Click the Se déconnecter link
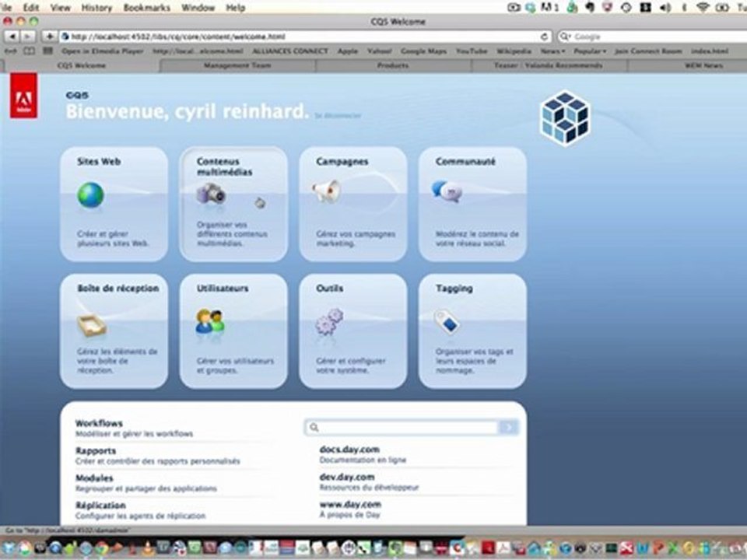 [338, 116]
